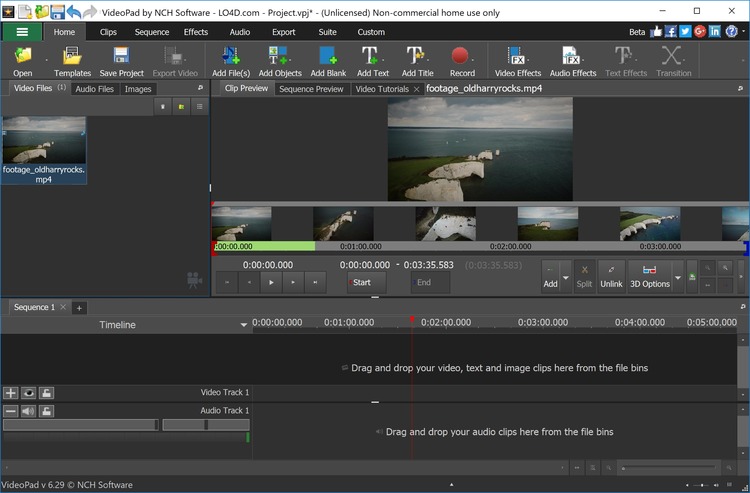
Task: Click the 3D Options button
Action: pyautogui.click(x=650, y=276)
